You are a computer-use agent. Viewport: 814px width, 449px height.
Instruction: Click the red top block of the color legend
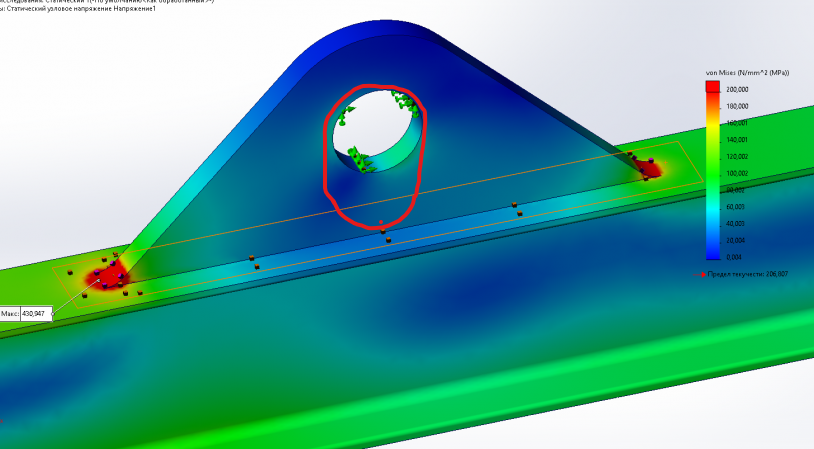point(713,88)
